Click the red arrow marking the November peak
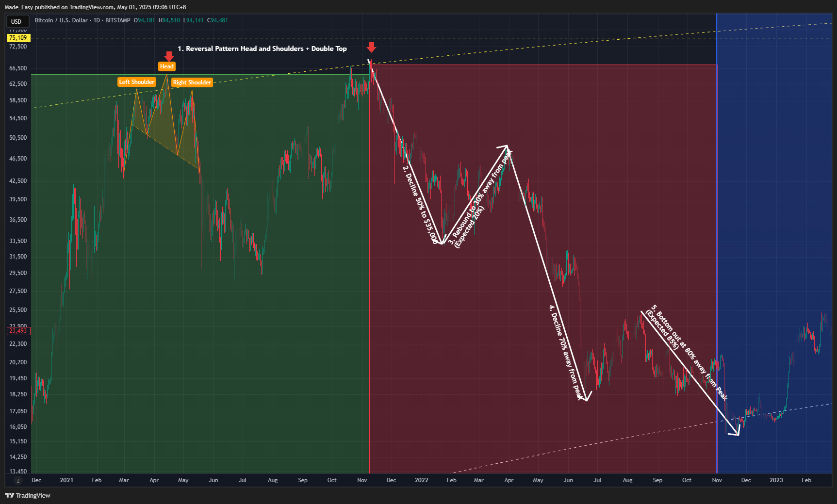The height and width of the screenshot is (504, 837). click(x=371, y=47)
